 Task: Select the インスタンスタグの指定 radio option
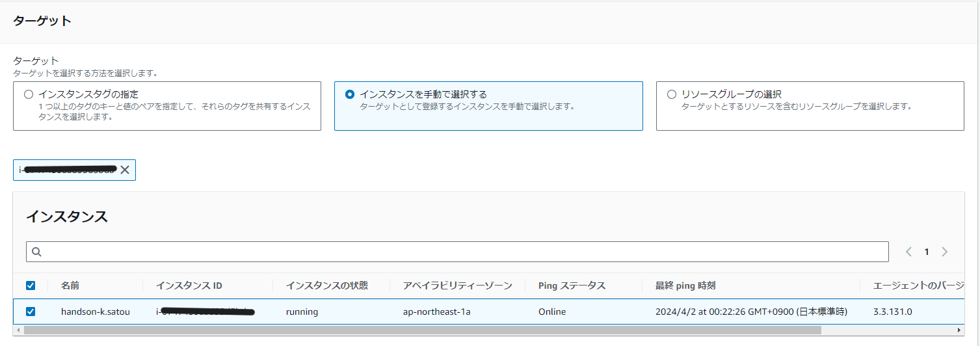pos(29,94)
